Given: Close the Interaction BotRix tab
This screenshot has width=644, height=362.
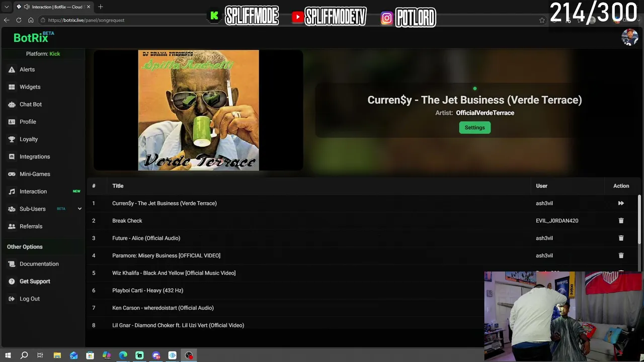Looking at the screenshot, I should 89,7.
